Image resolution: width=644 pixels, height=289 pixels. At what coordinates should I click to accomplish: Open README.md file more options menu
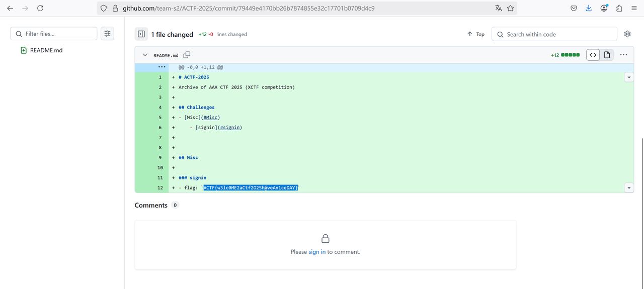click(624, 55)
